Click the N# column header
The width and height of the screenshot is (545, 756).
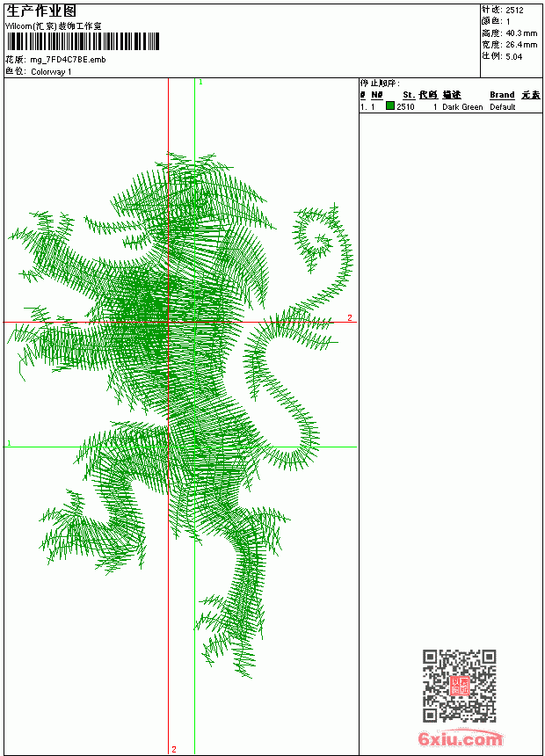coord(377,95)
